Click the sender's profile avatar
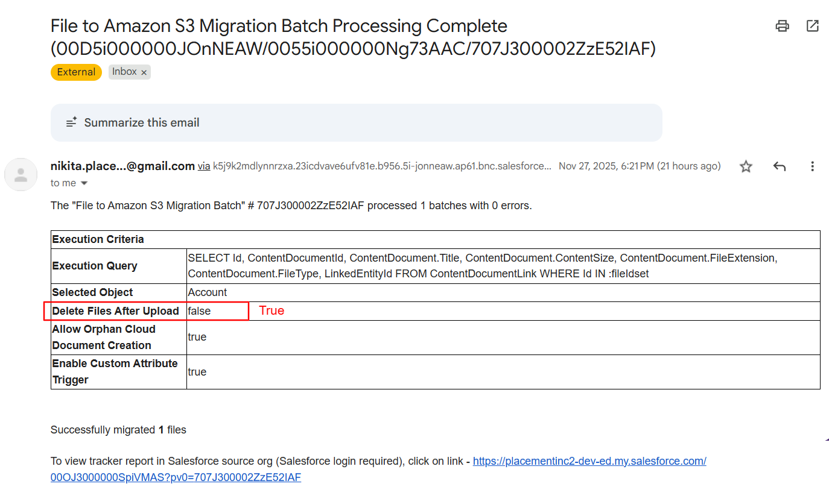 pyautogui.click(x=21, y=175)
